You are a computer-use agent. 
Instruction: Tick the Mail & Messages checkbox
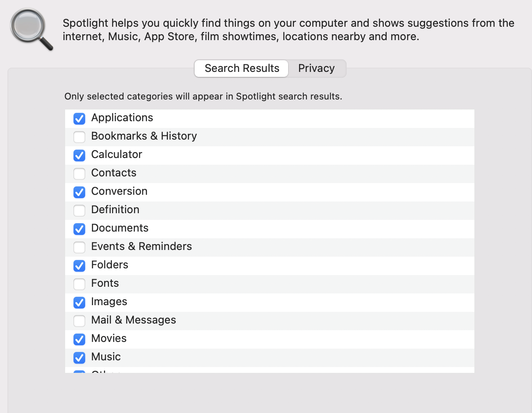point(79,321)
